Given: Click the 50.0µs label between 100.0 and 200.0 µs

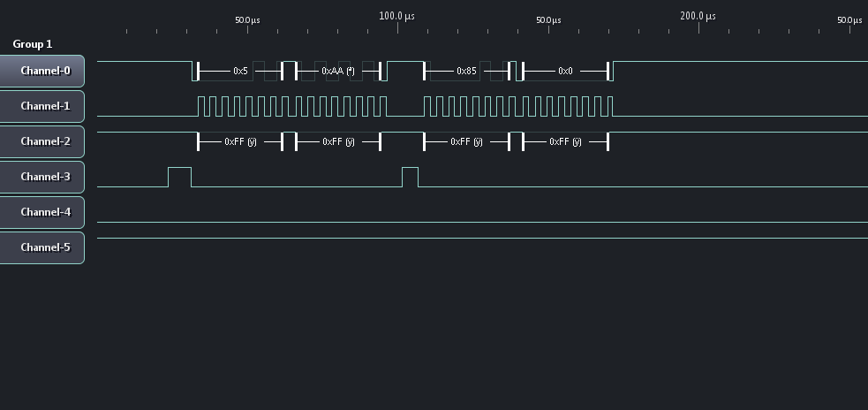Looking at the screenshot, I should point(548,20).
